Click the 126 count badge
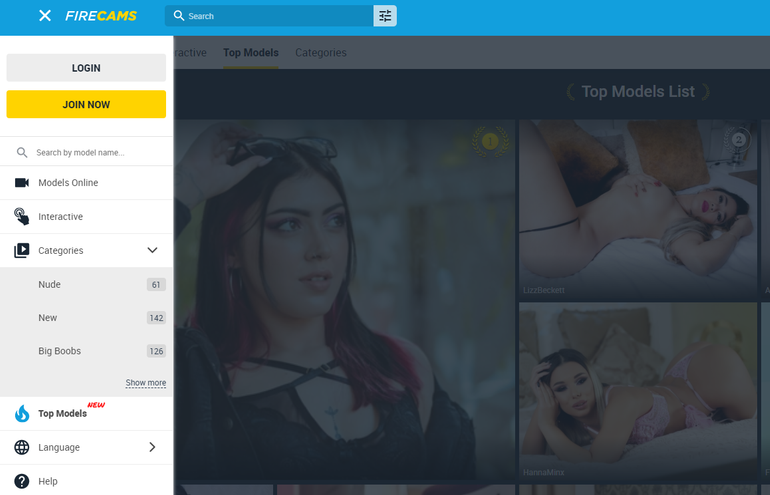770x495 pixels. click(x=156, y=351)
